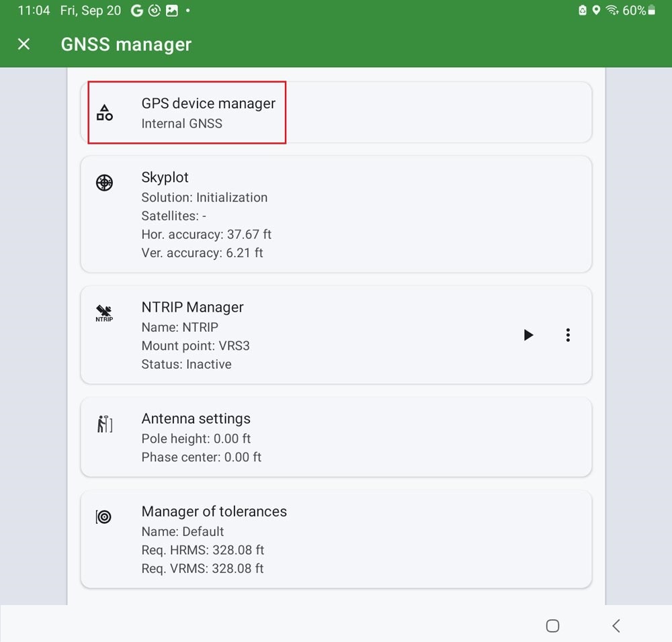Open NTRIP Manager three-dot overflow menu
This screenshot has height=642, width=672.
click(568, 335)
